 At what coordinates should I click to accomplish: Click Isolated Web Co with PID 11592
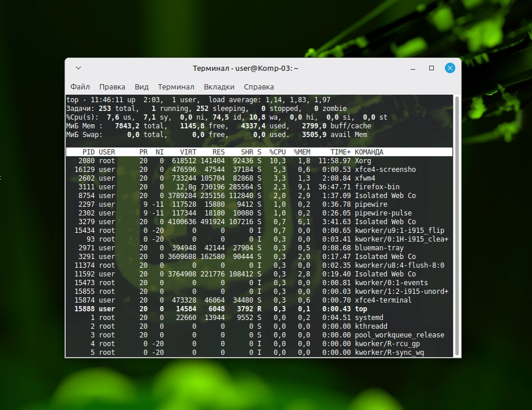click(x=385, y=274)
